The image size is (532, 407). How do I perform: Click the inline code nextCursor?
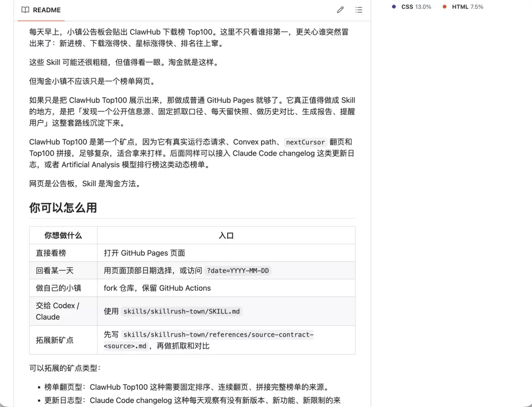point(305,142)
